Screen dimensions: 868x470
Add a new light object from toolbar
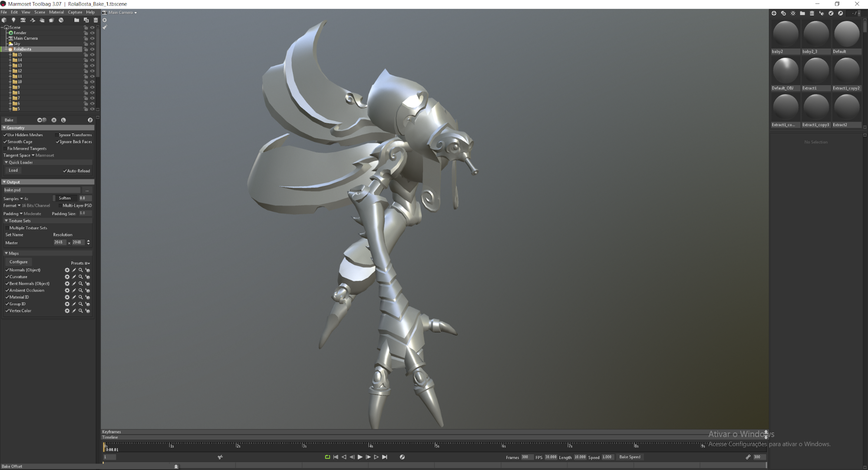[13, 20]
